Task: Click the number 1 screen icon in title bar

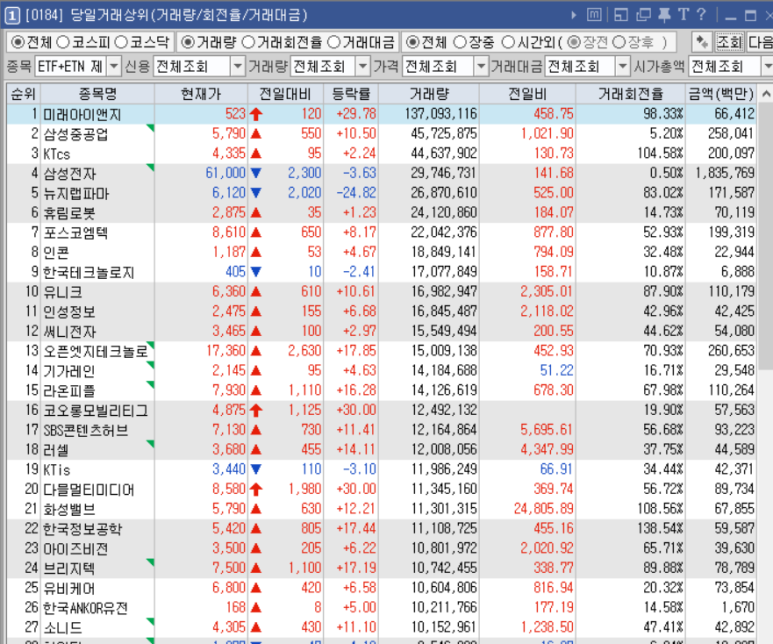Action: pos(12,16)
